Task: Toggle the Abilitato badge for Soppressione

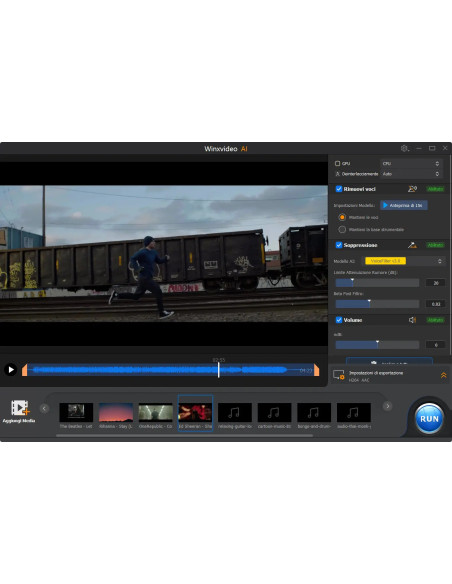Action: click(435, 245)
